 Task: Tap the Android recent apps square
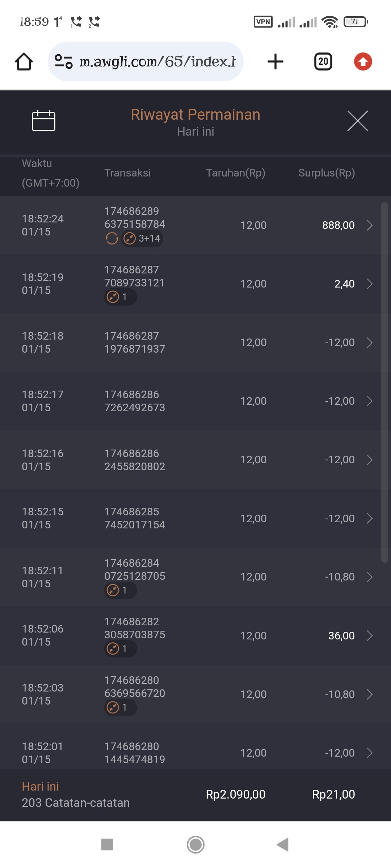click(107, 844)
